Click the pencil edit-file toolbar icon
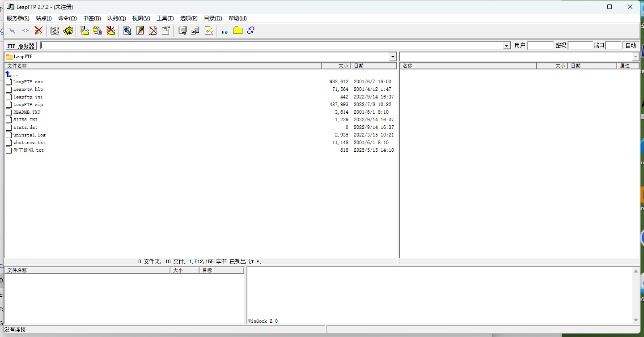The height and width of the screenshot is (337, 644). pos(140,31)
